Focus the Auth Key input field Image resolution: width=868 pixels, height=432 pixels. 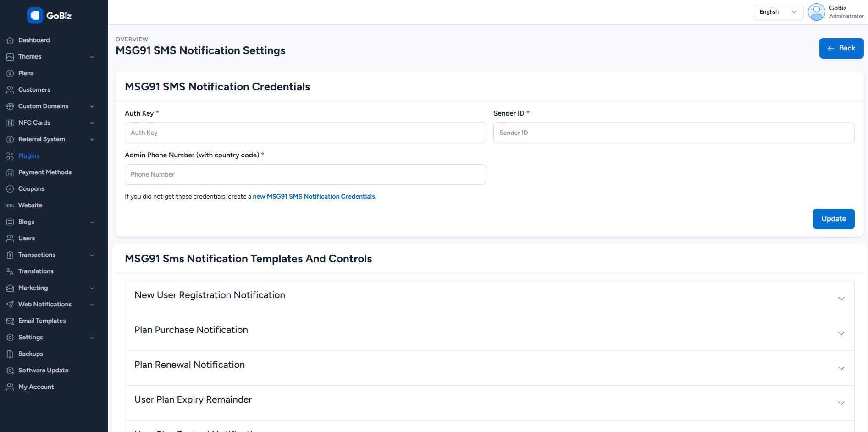pos(305,133)
